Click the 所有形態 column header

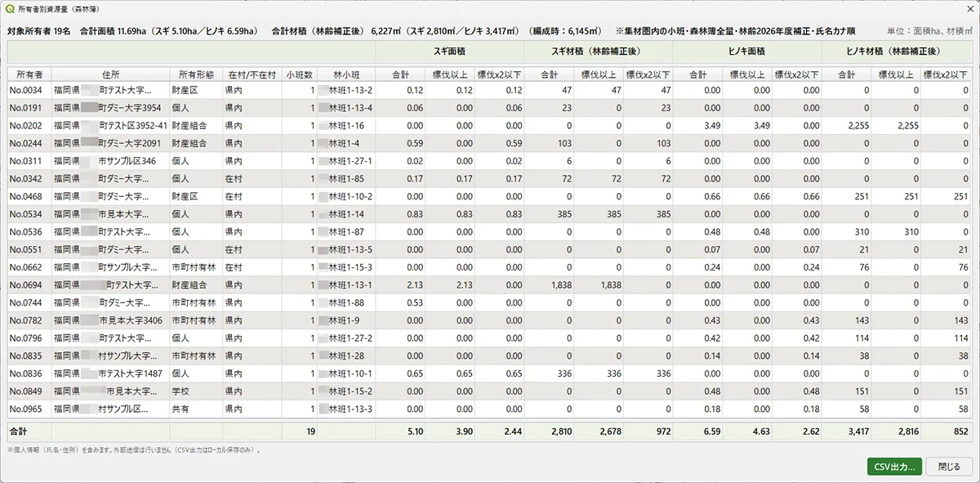pyautogui.click(x=196, y=74)
